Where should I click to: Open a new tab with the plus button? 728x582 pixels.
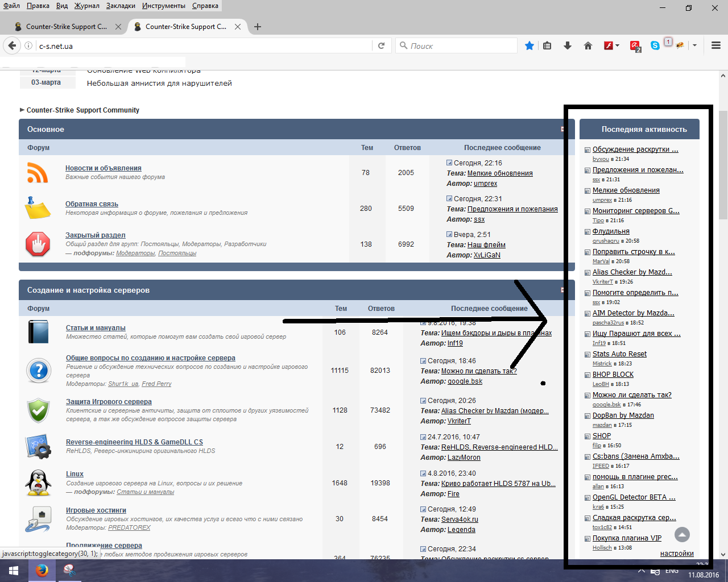(258, 27)
